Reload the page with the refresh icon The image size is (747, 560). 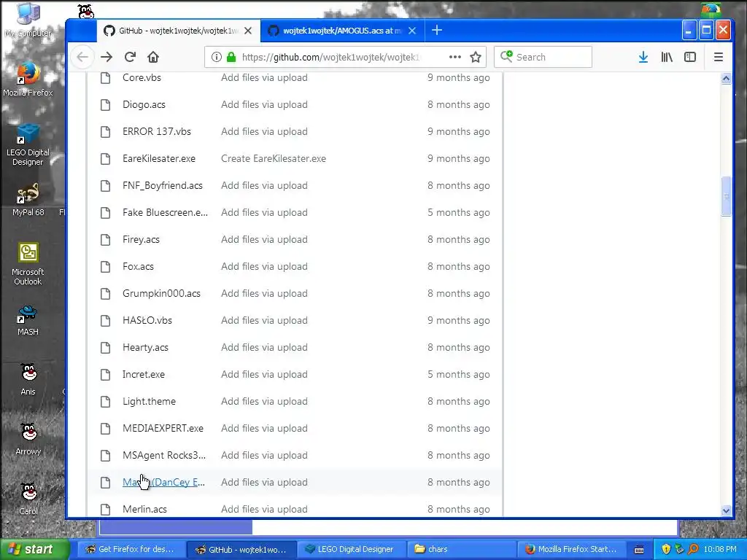(130, 57)
